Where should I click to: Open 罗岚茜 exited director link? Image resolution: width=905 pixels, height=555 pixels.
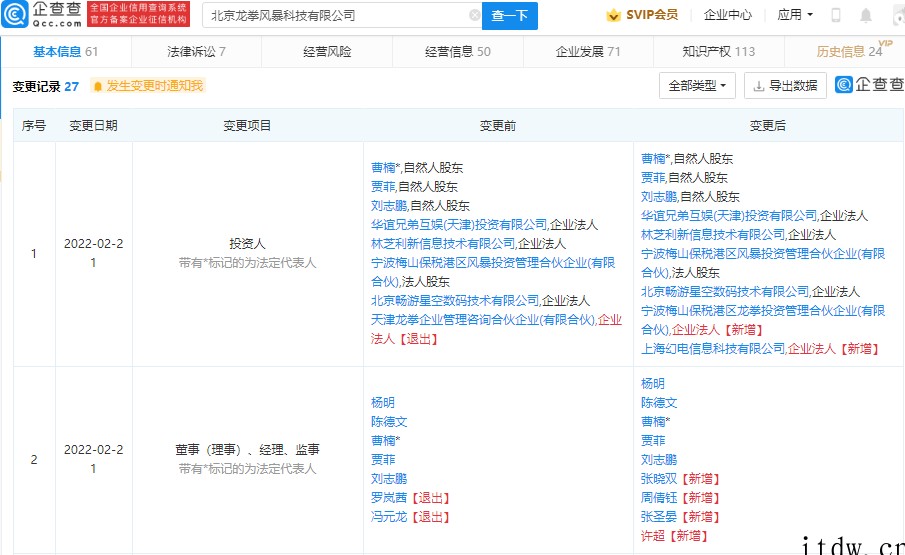pos(389,498)
